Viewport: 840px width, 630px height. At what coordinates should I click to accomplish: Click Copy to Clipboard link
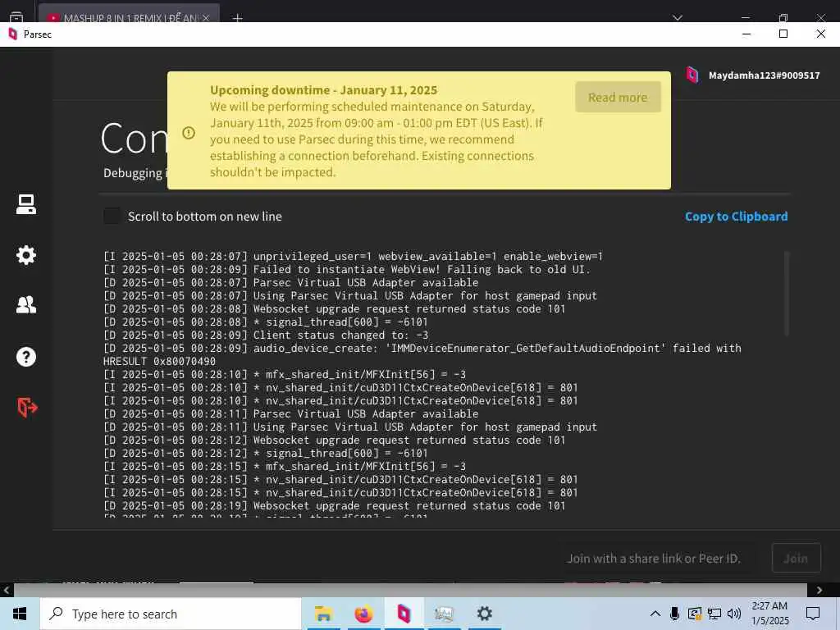[736, 217]
